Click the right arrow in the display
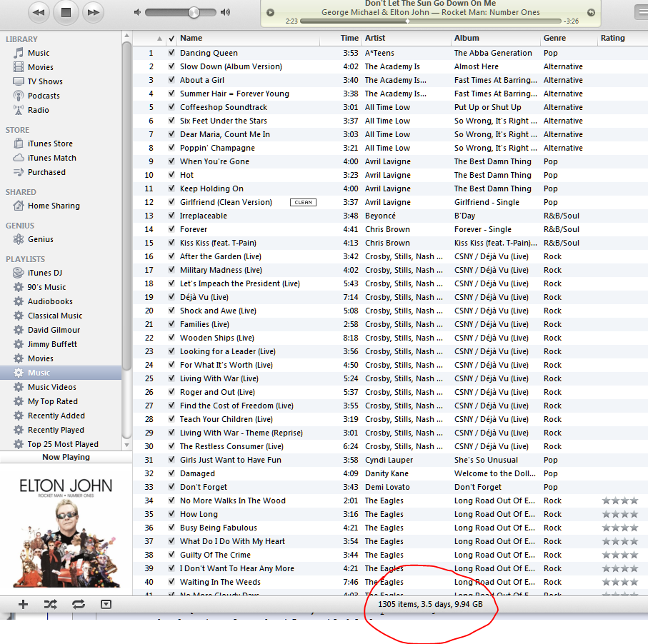The height and width of the screenshot is (644, 648). [592, 12]
